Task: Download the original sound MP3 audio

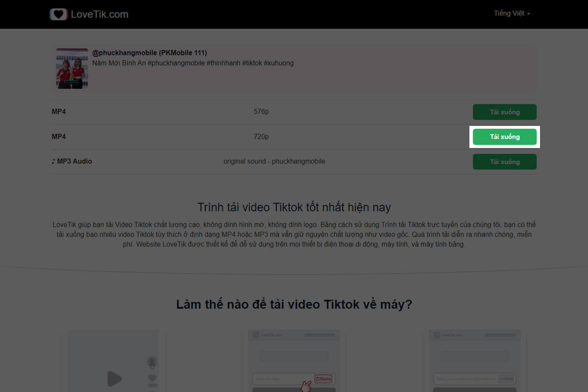Action: (x=505, y=162)
